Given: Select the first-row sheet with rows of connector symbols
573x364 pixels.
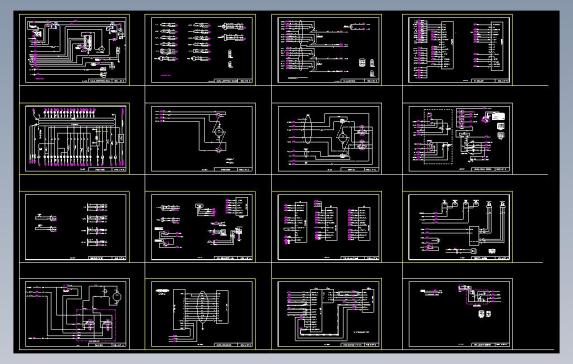Looking at the screenshot, I should point(200,50).
